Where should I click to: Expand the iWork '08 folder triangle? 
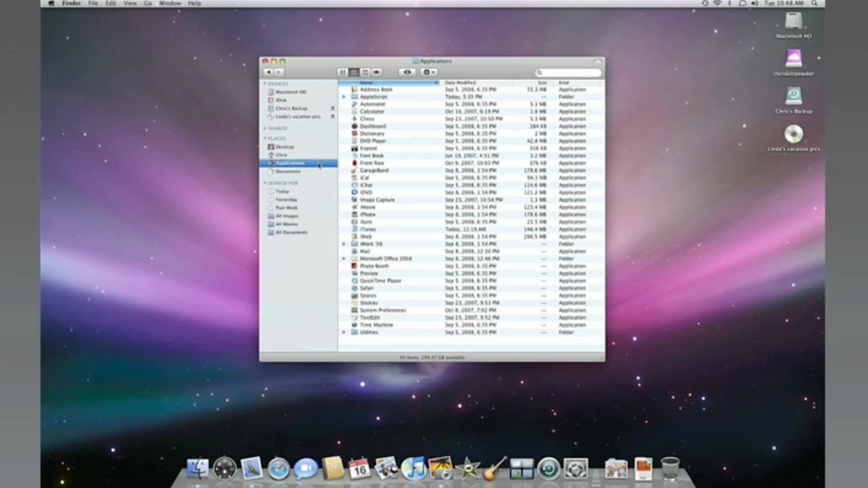click(x=344, y=244)
